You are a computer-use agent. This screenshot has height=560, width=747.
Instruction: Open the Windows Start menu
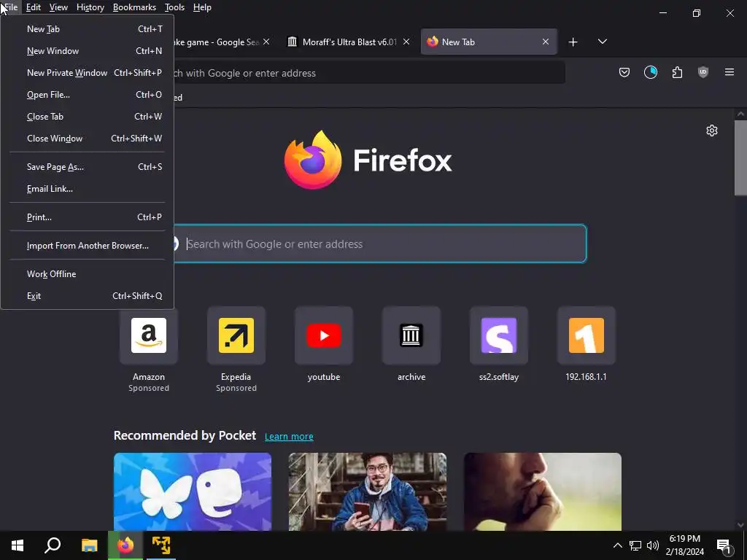[18, 545]
